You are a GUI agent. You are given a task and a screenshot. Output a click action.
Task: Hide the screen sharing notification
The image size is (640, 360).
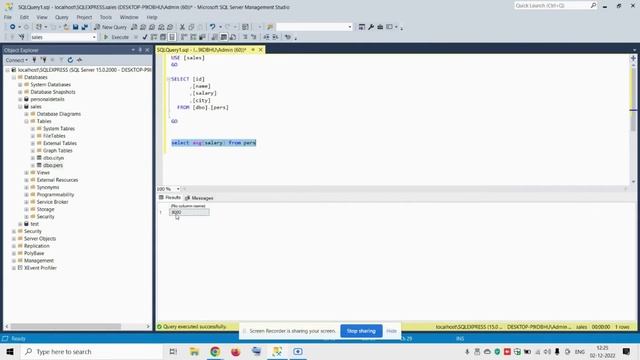point(391,331)
